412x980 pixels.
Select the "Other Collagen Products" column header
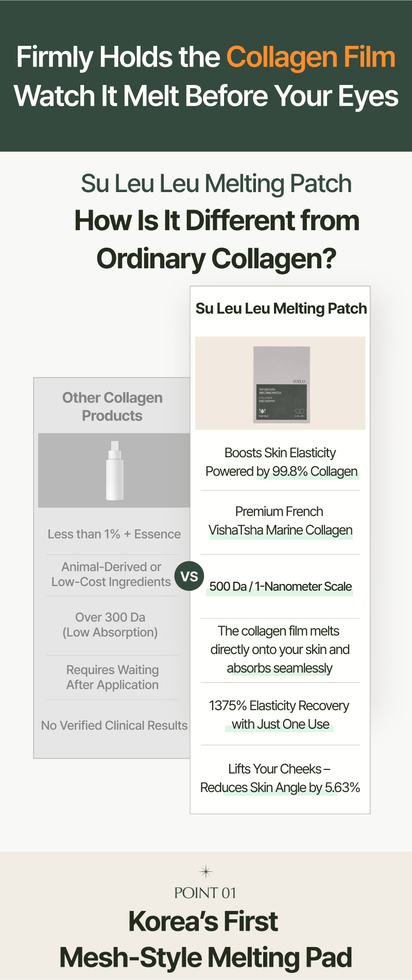[x=112, y=406]
